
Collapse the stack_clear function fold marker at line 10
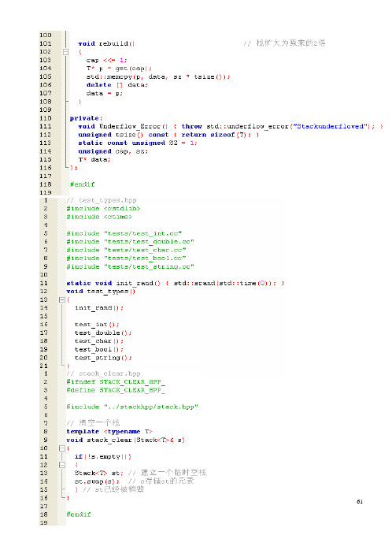[x=61, y=448]
